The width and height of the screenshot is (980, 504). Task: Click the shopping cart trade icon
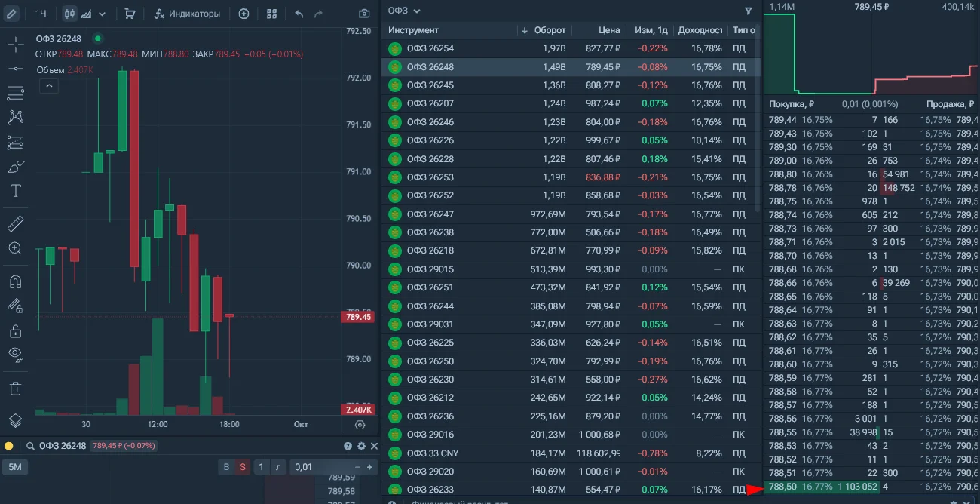click(130, 14)
